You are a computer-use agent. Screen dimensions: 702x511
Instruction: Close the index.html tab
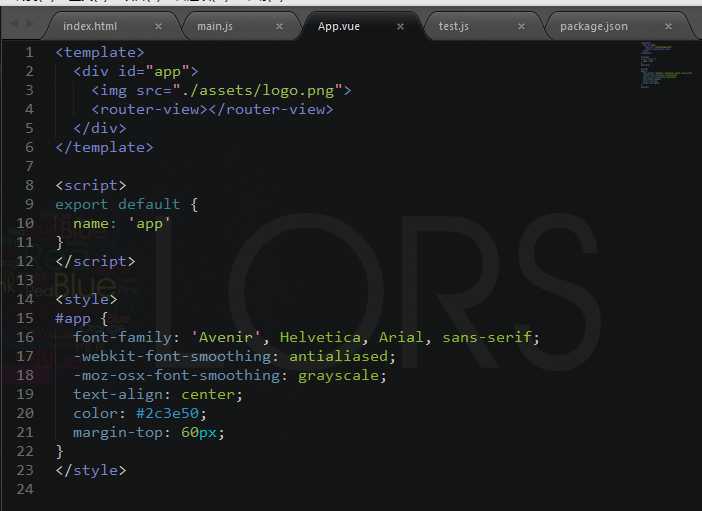(158, 27)
